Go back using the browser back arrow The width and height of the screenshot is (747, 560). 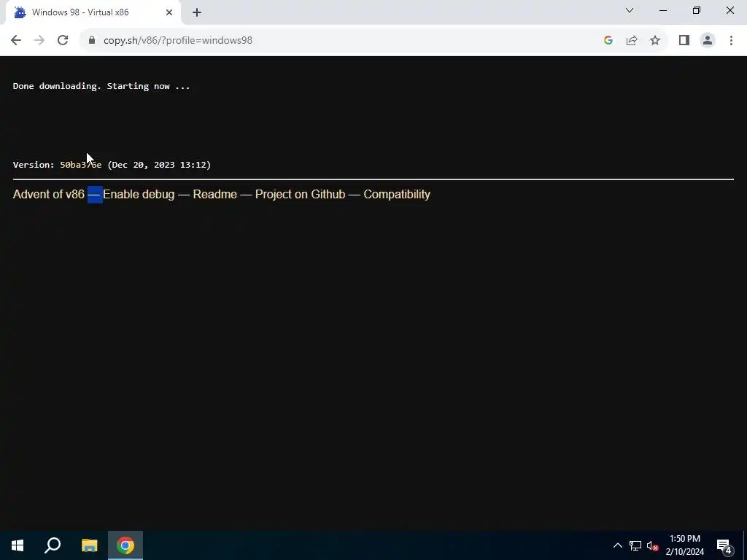[16, 41]
